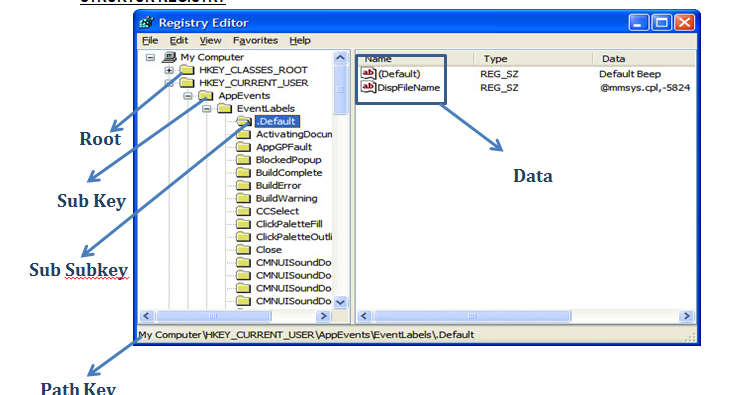Click the AppGPFault folder icon
The width and height of the screenshot is (753, 395).
pos(243,147)
